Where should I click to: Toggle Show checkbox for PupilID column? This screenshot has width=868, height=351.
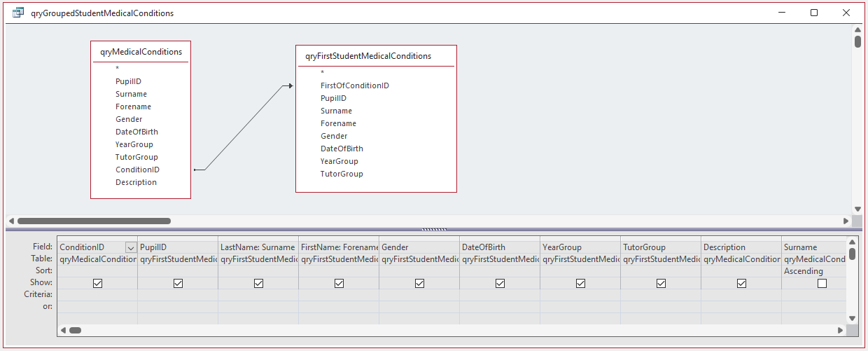pos(178,284)
